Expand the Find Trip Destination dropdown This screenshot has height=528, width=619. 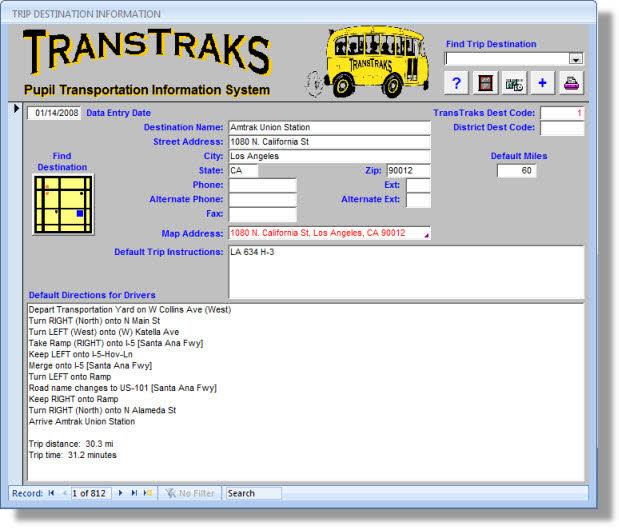point(575,59)
